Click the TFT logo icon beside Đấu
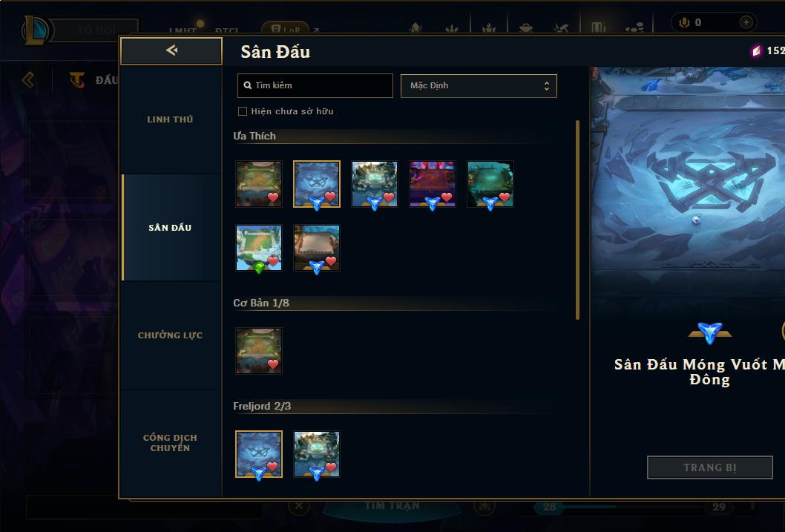 click(x=77, y=79)
